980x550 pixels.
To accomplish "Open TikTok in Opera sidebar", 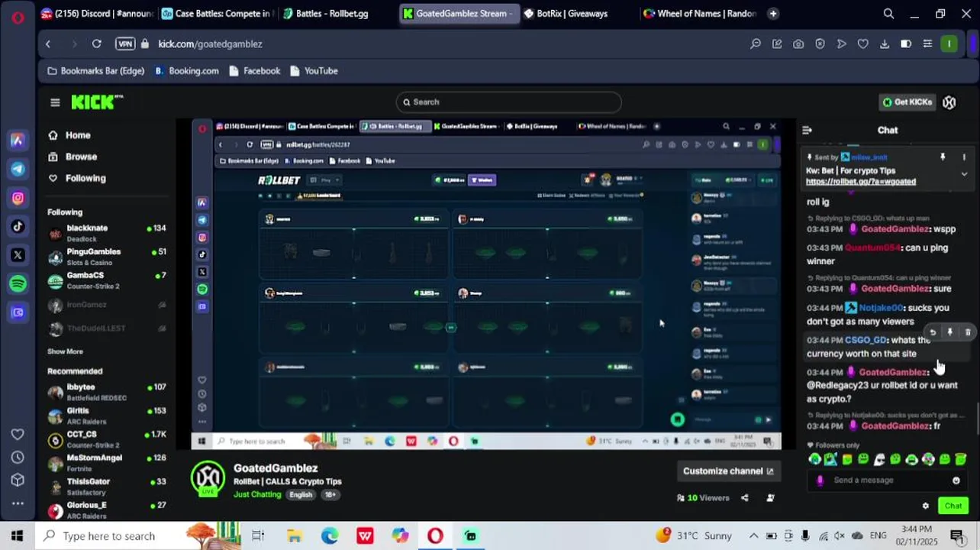I will (x=18, y=226).
